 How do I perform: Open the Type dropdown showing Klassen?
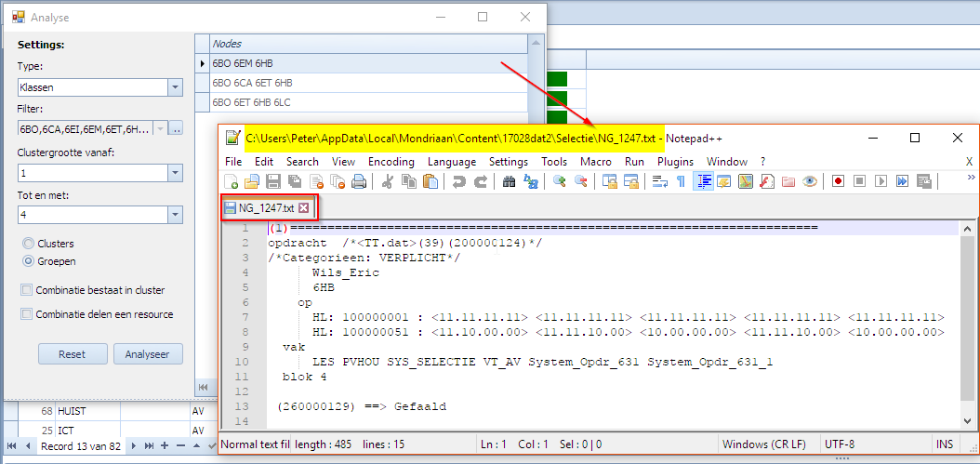tap(175, 87)
